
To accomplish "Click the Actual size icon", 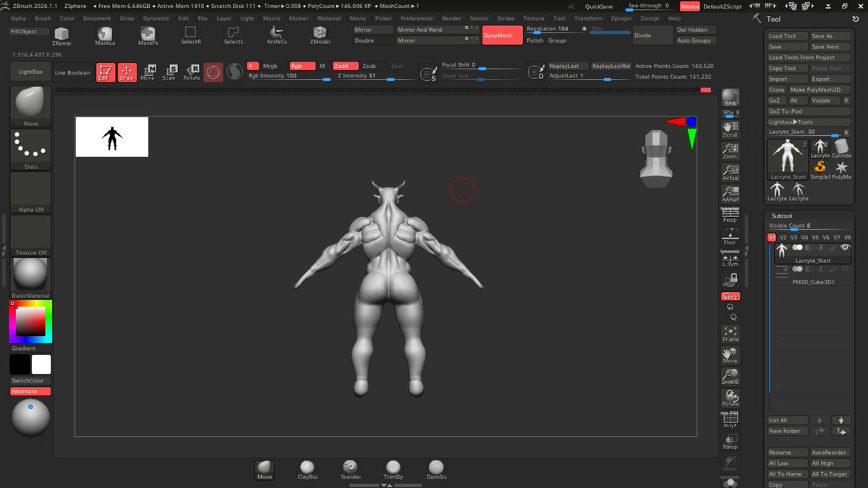I will (x=731, y=172).
